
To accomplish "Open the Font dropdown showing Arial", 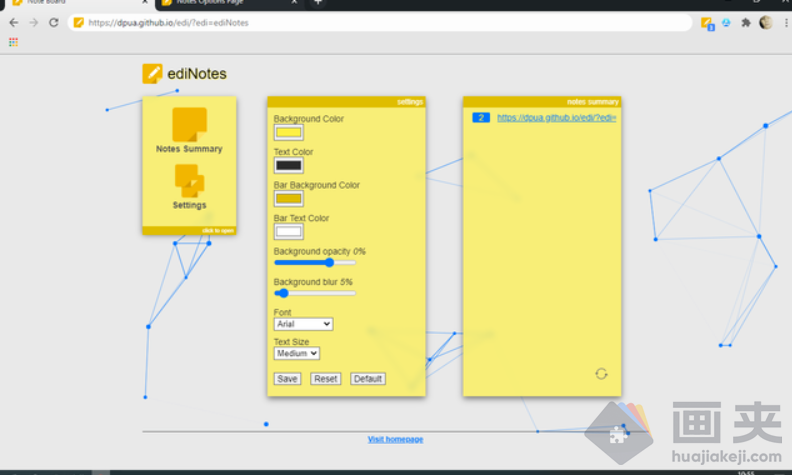I will tap(303, 324).
